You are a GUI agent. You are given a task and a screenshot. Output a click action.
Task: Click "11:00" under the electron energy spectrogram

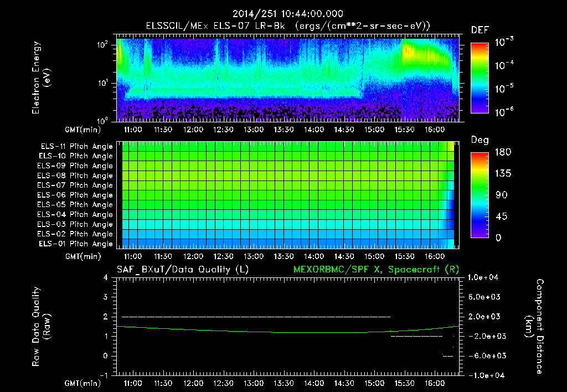click(133, 130)
